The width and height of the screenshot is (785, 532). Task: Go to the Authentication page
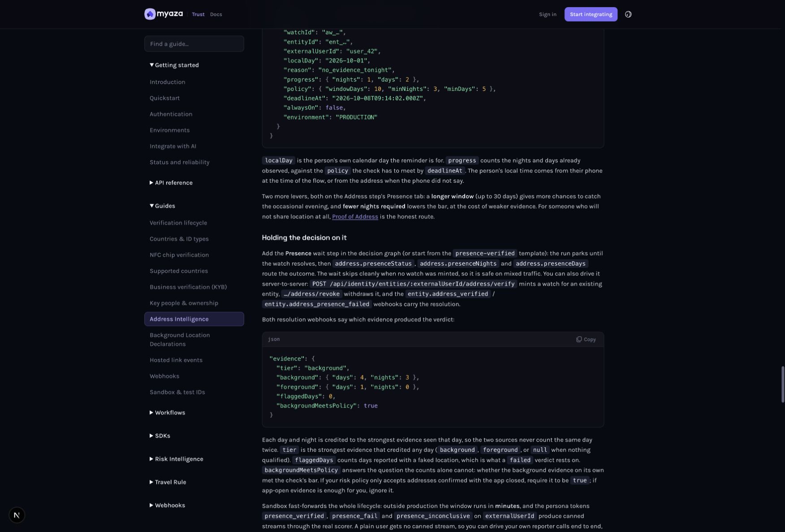[x=171, y=114]
